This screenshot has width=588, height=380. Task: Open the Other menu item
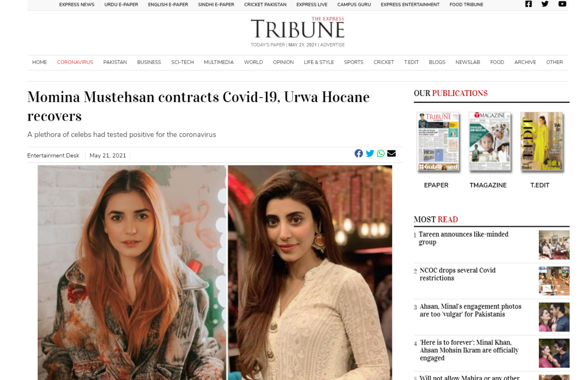(x=554, y=62)
